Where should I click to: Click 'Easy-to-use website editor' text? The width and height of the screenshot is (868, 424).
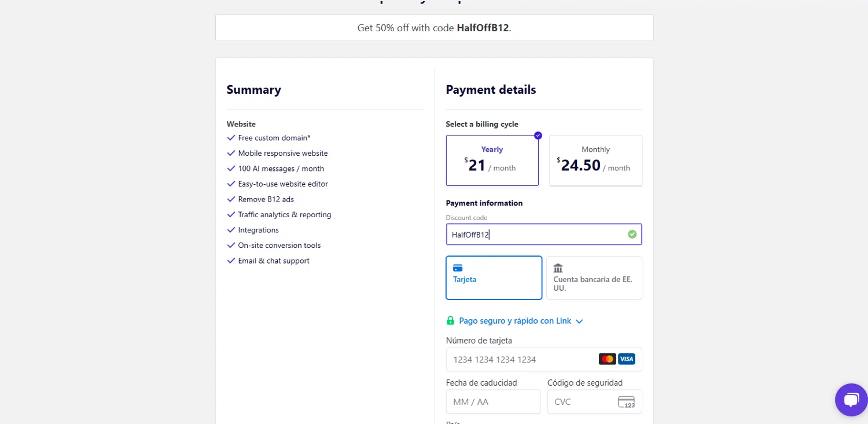coord(283,184)
